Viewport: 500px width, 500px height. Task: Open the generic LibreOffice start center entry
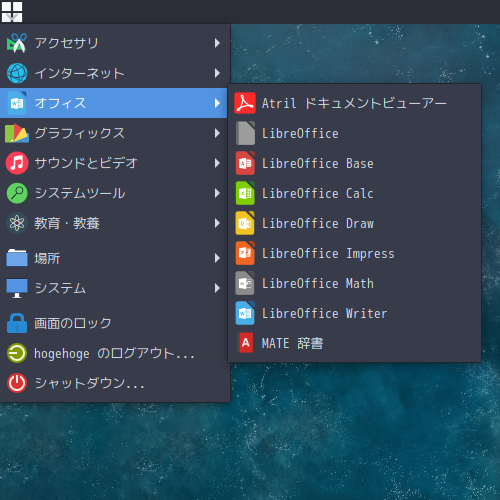[355, 133]
